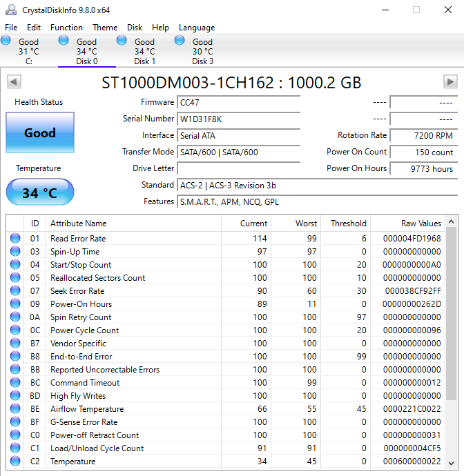Select the Disk 1 status orb
464x476 pixels.
pos(122,40)
